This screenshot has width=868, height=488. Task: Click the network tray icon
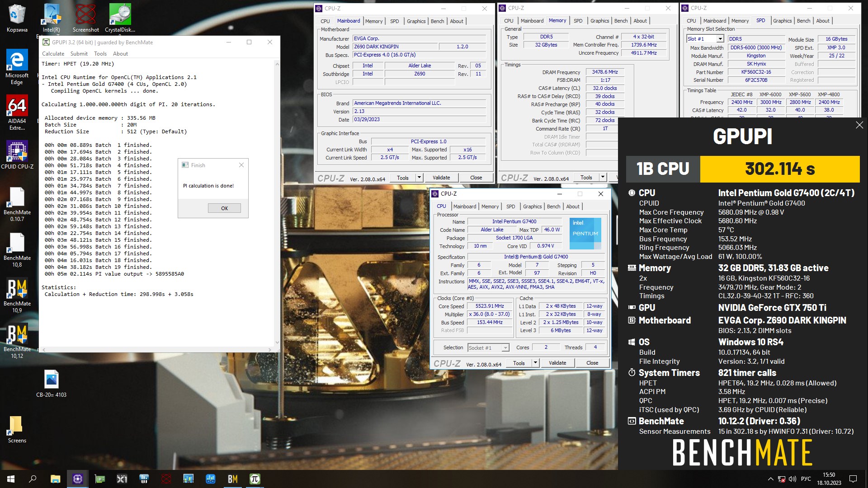[781, 479]
